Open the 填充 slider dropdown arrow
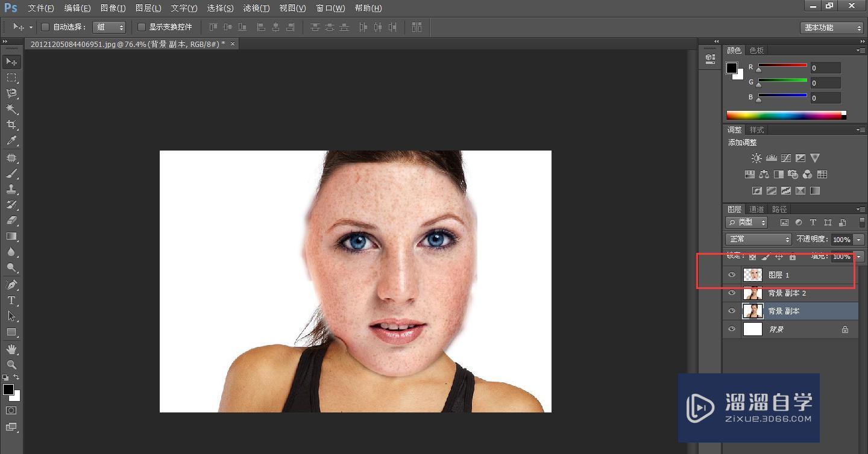The width and height of the screenshot is (868, 454). [x=859, y=257]
